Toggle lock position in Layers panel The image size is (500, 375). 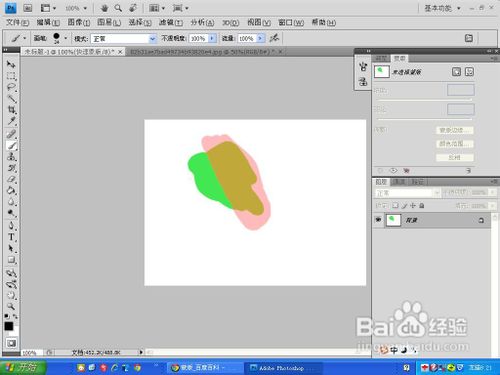[413, 206]
